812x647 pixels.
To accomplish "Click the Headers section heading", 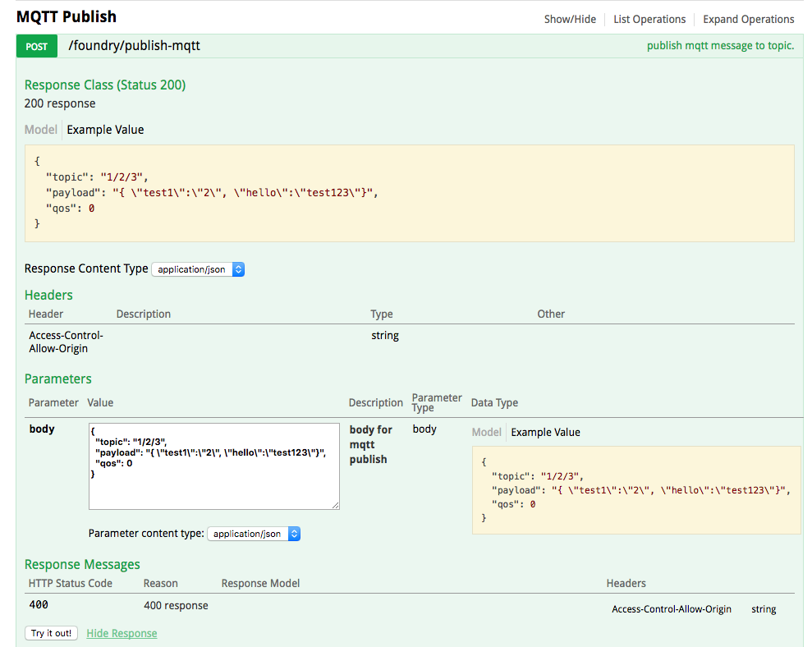I will pyautogui.click(x=48, y=295).
